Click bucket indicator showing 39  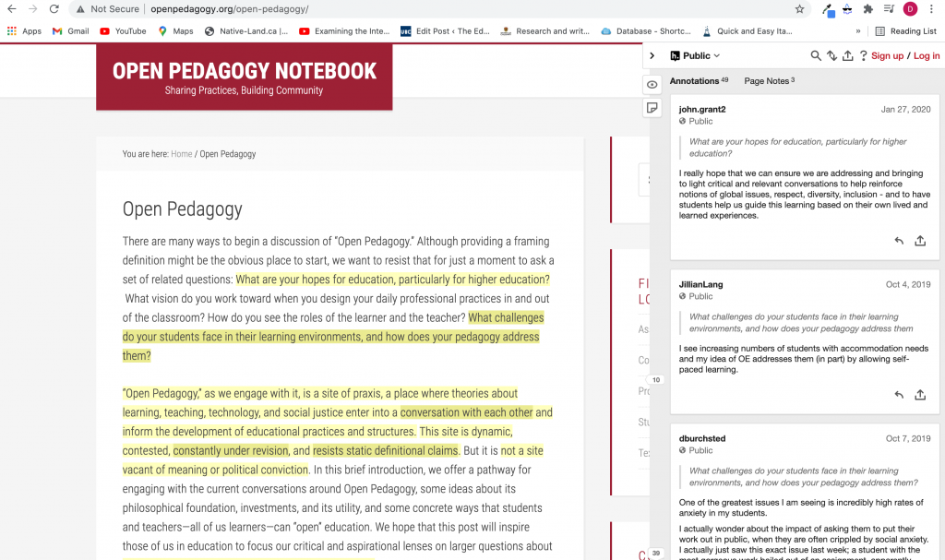click(656, 553)
